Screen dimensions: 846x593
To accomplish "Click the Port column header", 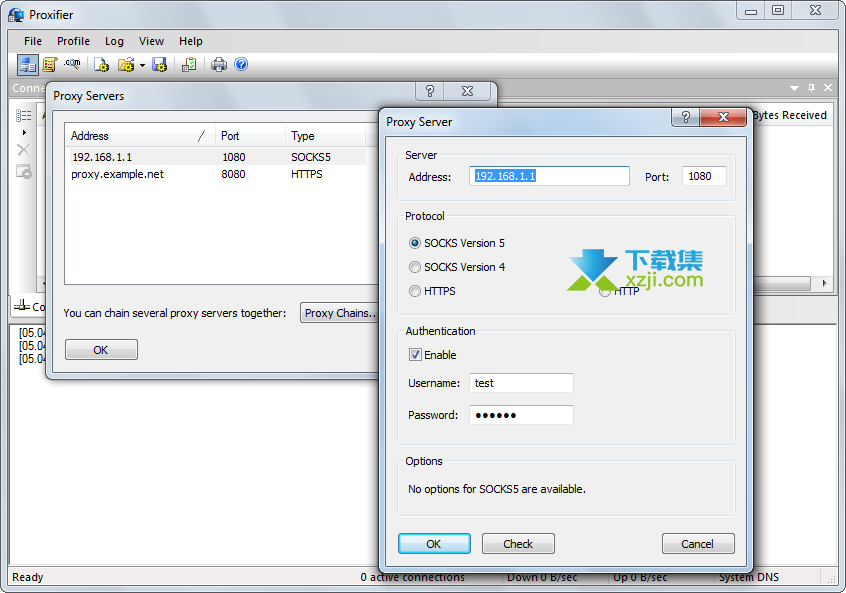I will coord(250,136).
